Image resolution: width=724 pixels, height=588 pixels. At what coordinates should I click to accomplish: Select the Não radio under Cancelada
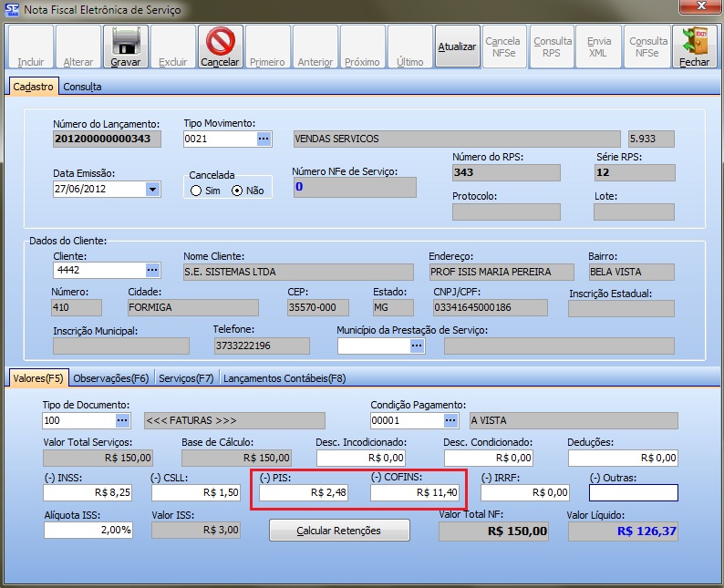coord(237,191)
